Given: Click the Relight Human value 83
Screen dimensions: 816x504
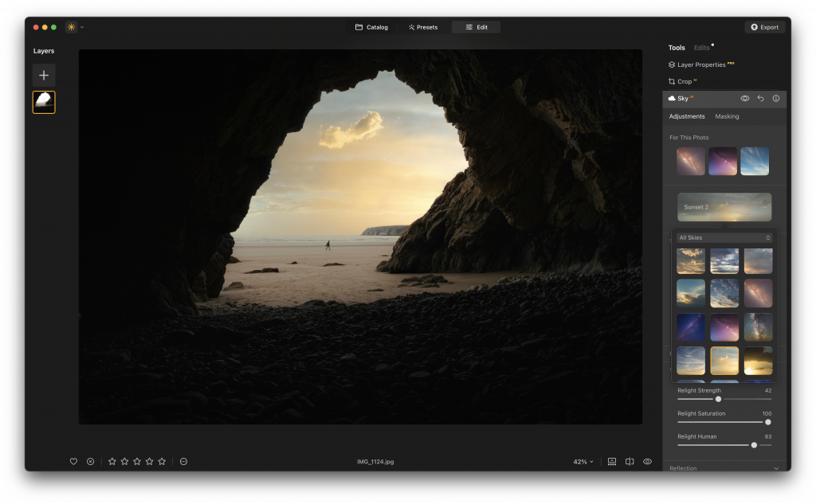Looking at the screenshot, I should (x=768, y=437).
